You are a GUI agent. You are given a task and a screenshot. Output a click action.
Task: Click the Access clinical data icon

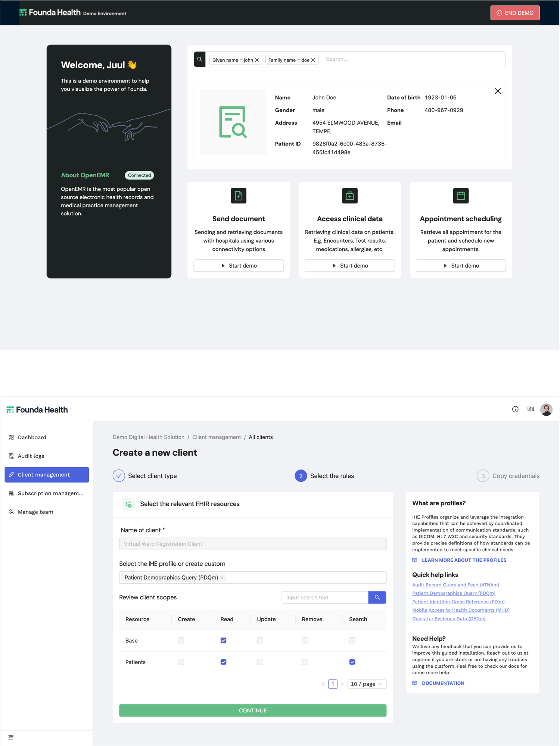[350, 196]
